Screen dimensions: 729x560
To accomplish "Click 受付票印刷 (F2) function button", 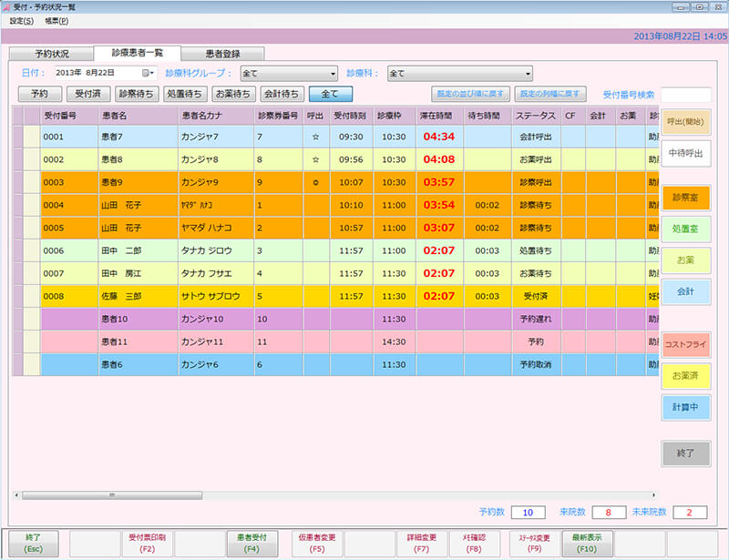I will click(147, 544).
